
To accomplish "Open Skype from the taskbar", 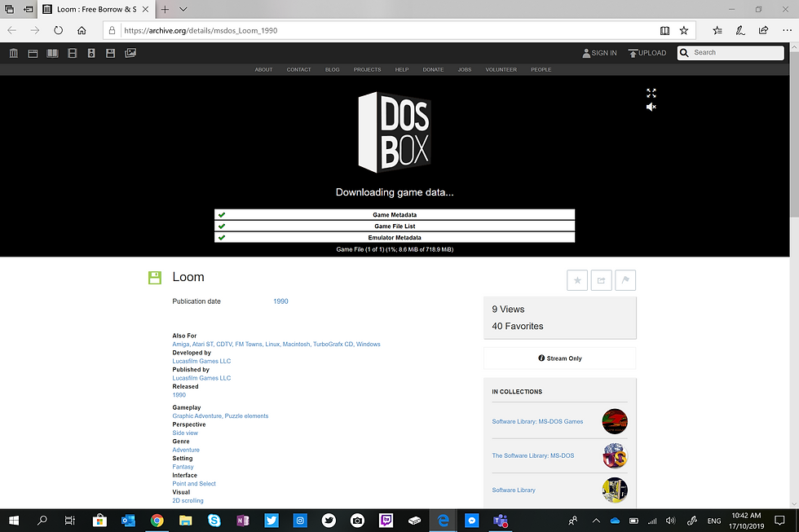I will [x=214, y=521].
